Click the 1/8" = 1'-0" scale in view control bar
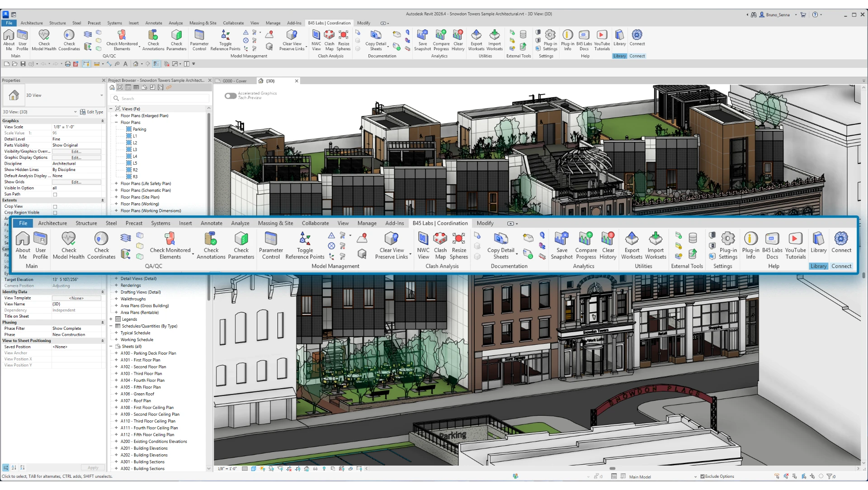 pos(227,469)
